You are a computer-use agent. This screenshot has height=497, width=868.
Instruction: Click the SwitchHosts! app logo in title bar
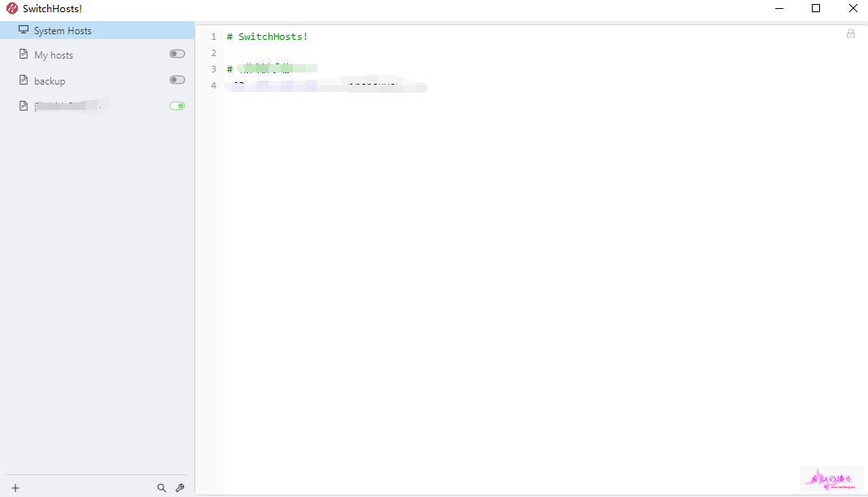(11, 8)
